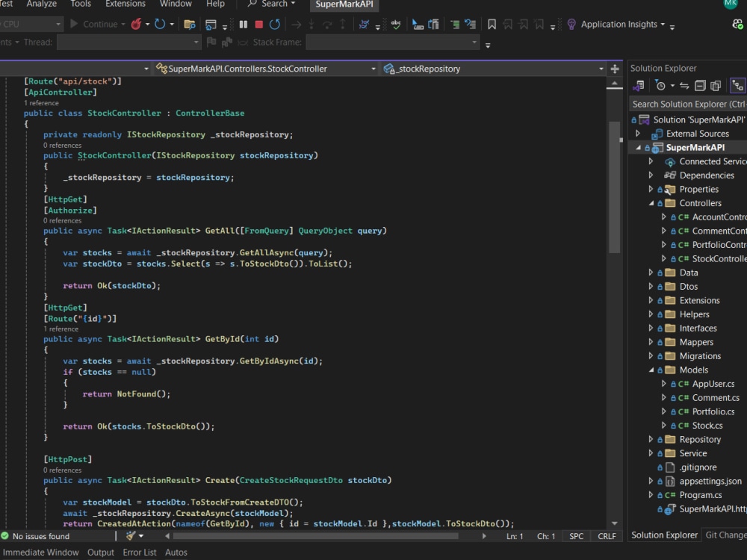This screenshot has width=747, height=560.
Task: Click the Comment selected lines icon
Action: [455, 25]
